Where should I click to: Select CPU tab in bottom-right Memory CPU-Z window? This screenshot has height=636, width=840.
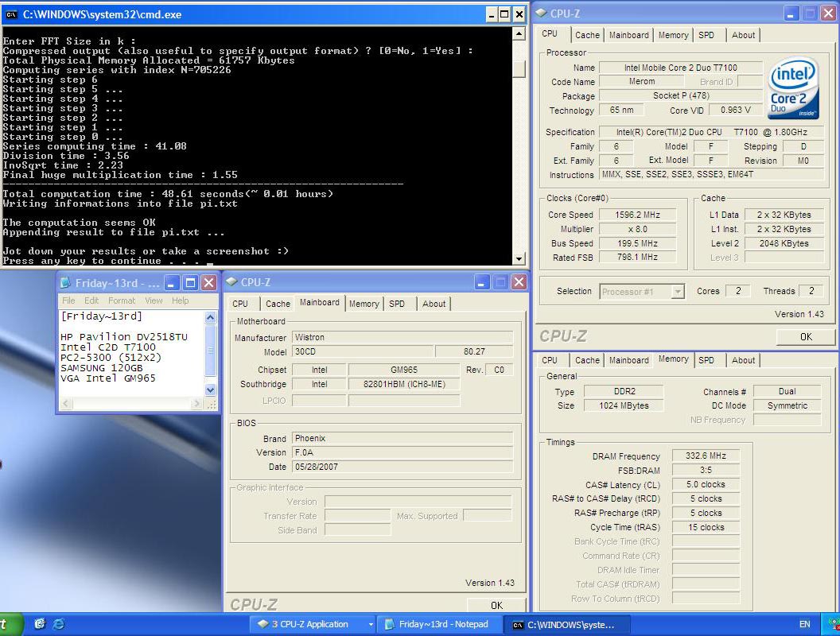pos(550,360)
